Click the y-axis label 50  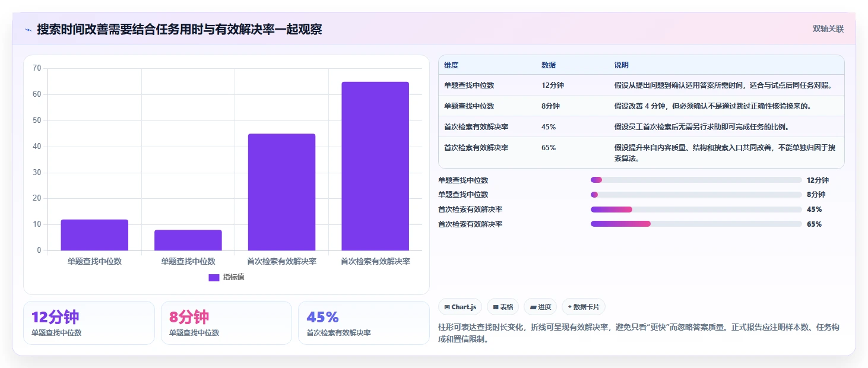(x=37, y=120)
